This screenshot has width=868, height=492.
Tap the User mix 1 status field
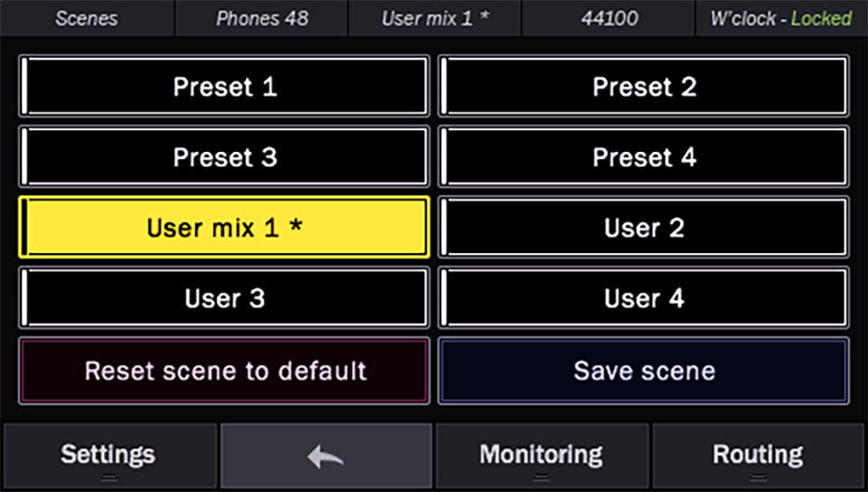click(435, 18)
